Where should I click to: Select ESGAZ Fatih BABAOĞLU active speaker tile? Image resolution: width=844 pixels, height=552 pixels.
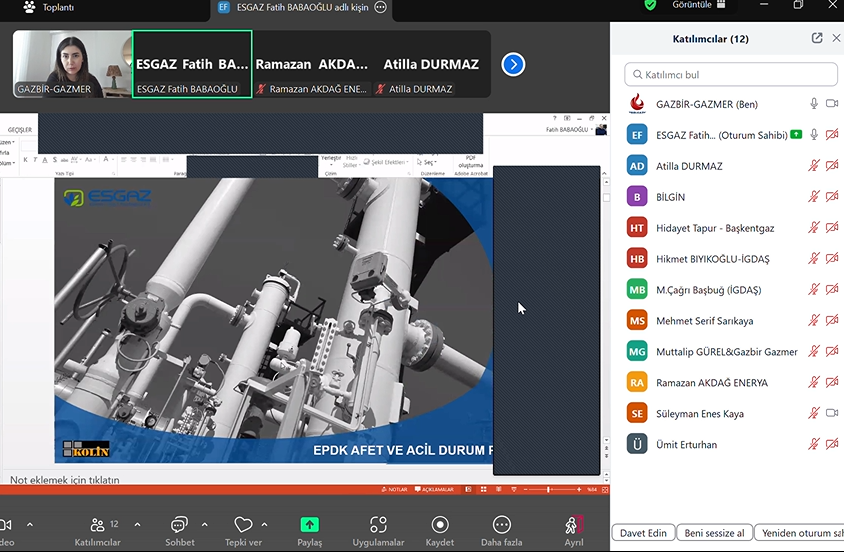click(x=192, y=64)
